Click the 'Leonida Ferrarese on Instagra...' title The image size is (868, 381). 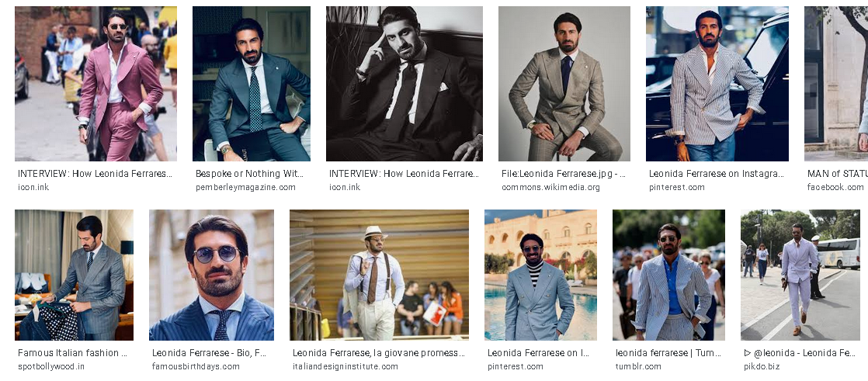click(x=717, y=174)
